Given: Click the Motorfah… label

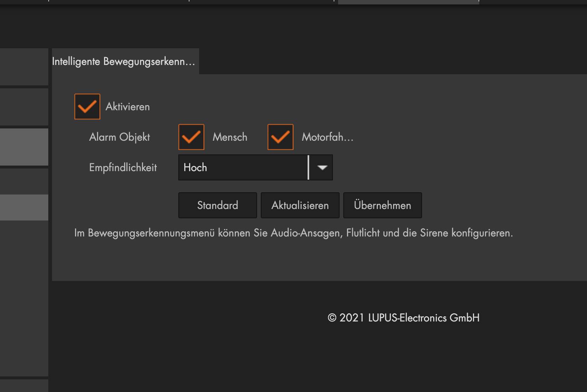Looking at the screenshot, I should tap(327, 137).
